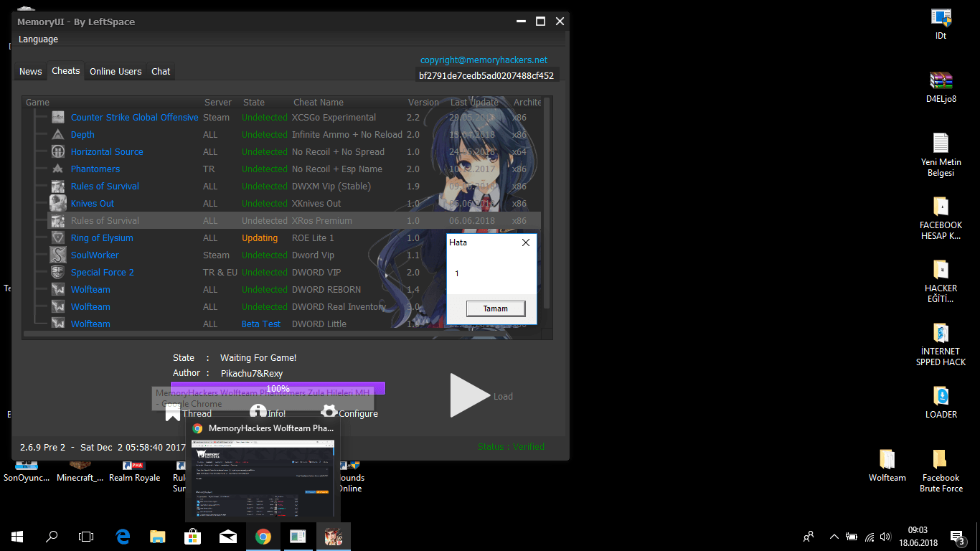This screenshot has width=980, height=551.
Task: Click the Windows Start button
Action: (17, 537)
